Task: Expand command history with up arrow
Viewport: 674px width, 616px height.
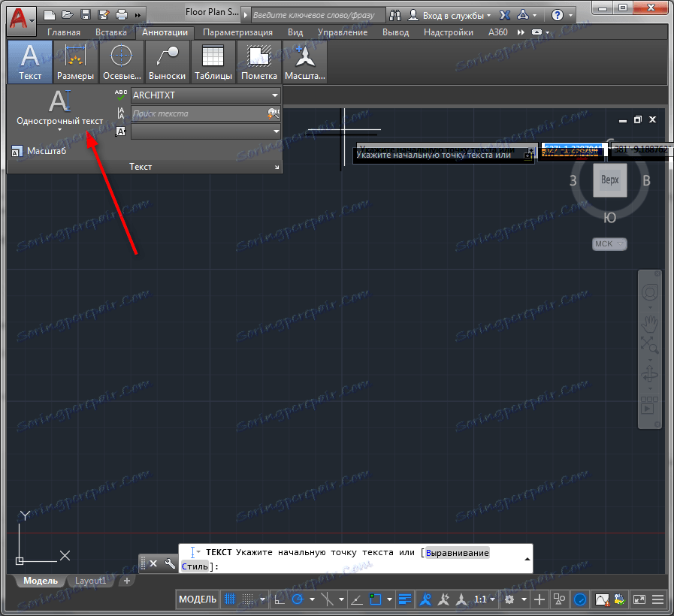Action: point(527,559)
